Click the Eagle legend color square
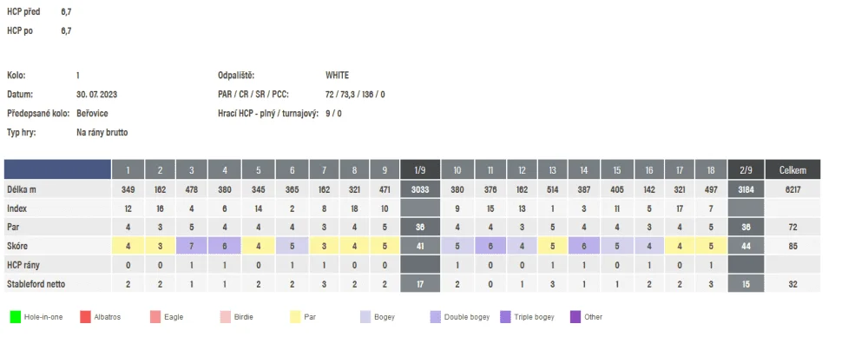The image size is (868, 357). click(x=155, y=317)
